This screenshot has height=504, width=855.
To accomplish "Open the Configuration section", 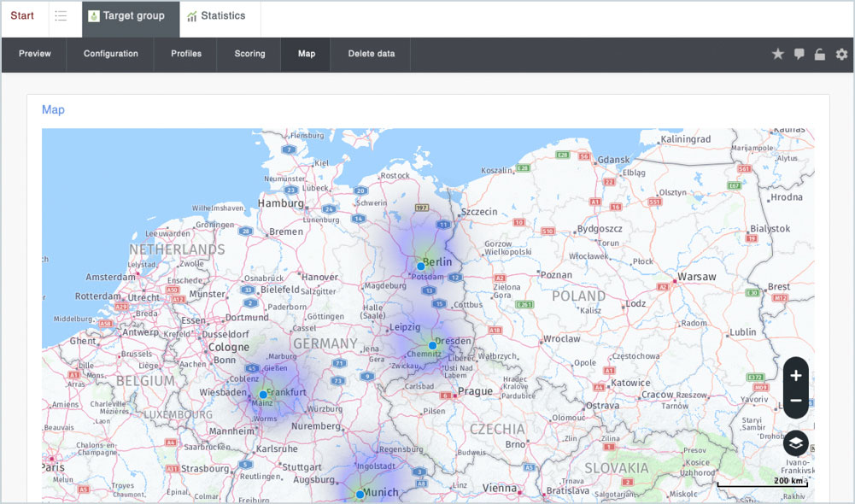I will 110,54.
